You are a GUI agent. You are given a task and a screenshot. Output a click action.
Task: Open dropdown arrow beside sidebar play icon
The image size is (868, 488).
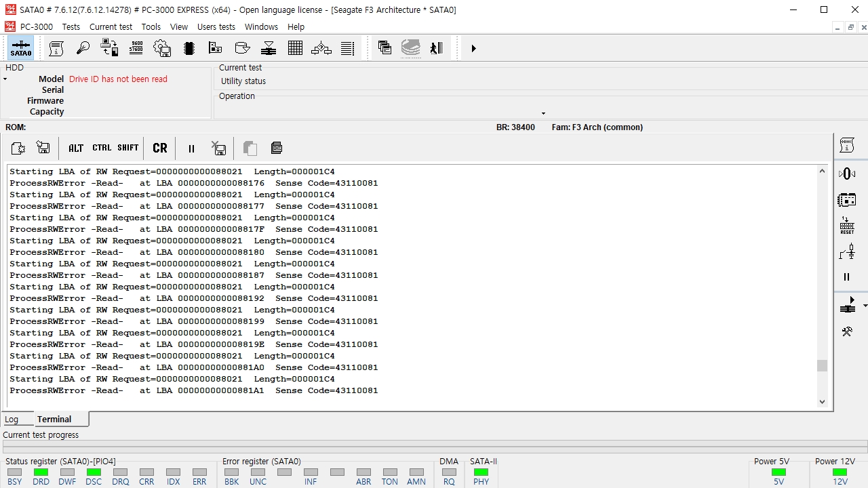tap(865, 306)
